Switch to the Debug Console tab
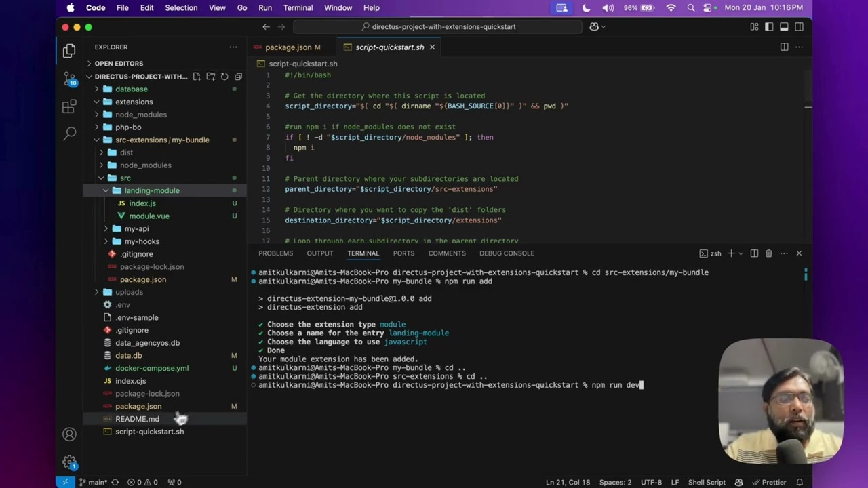 [507, 253]
